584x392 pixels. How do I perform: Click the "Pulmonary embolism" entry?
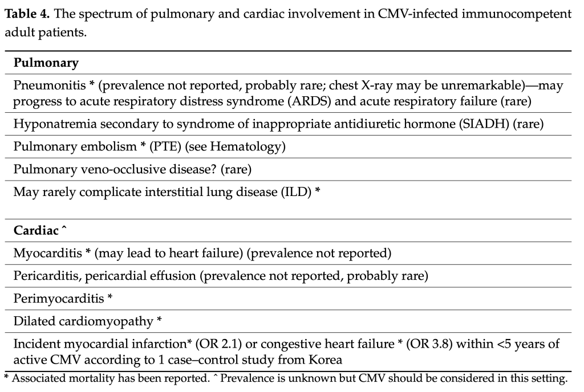(74, 146)
